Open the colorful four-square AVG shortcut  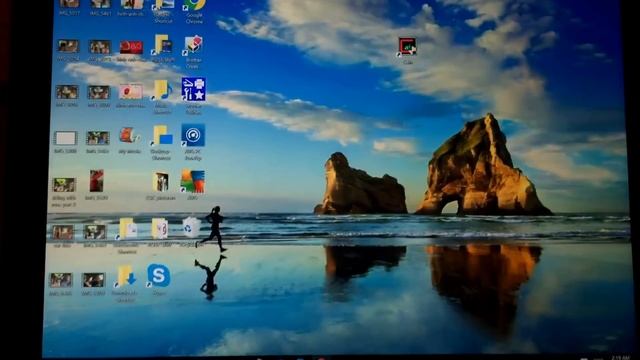[x=192, y=181]
